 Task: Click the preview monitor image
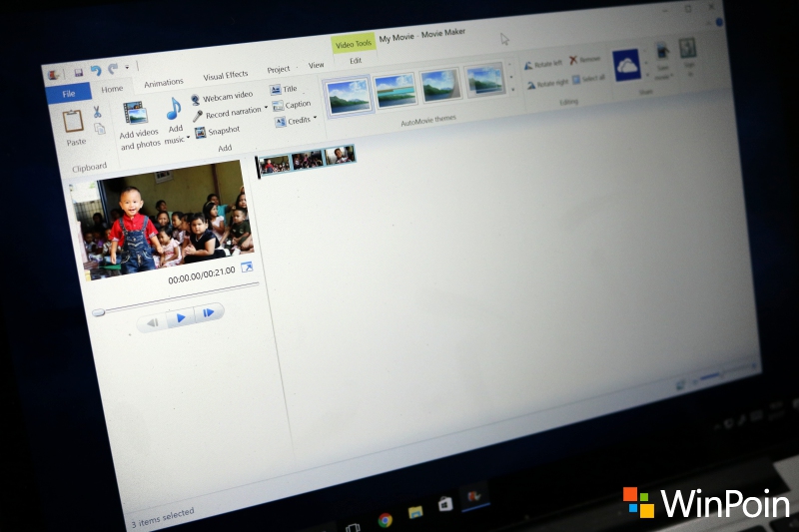pyautogui.click(x=162, y=220)
